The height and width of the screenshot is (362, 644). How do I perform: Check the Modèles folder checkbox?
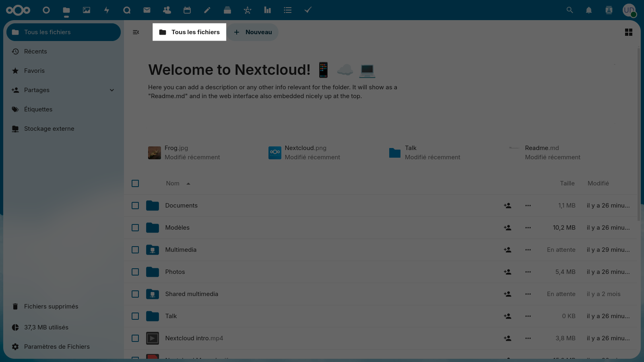coord(135,228)
